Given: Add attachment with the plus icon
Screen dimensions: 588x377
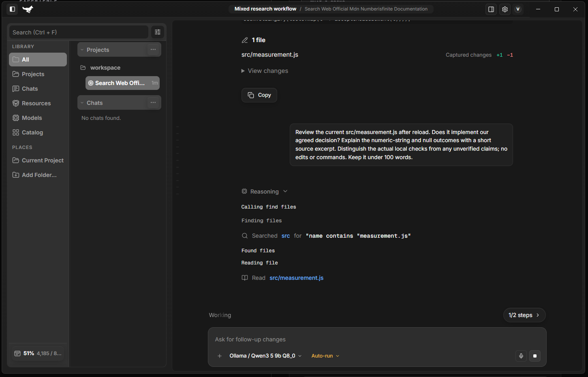Looking at the screenshot, I should [220, 356].
